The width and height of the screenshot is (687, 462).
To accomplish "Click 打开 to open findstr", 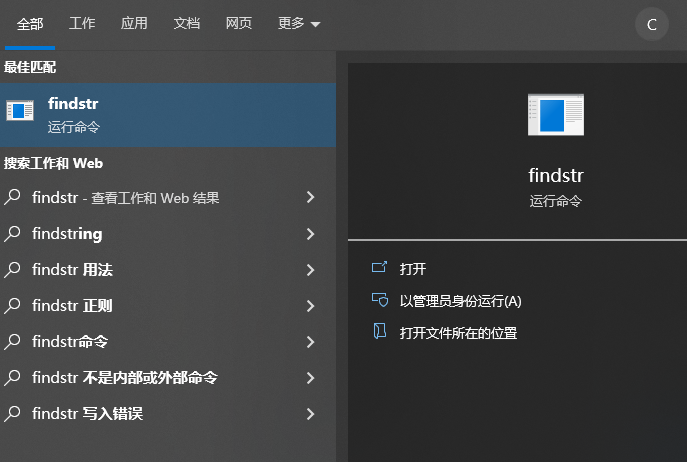I will click(412, 269).
